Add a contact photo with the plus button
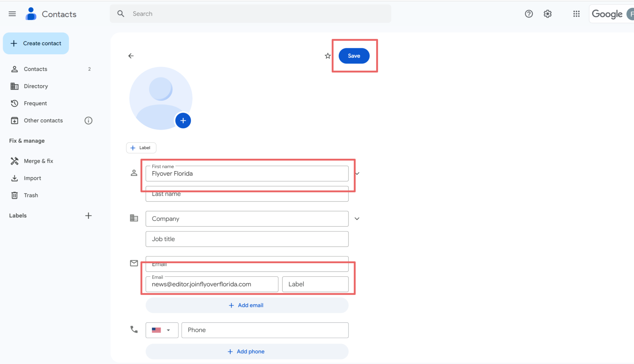Image resolution: width=634 pixels, height=364 pixels. [x=183, y=121]
